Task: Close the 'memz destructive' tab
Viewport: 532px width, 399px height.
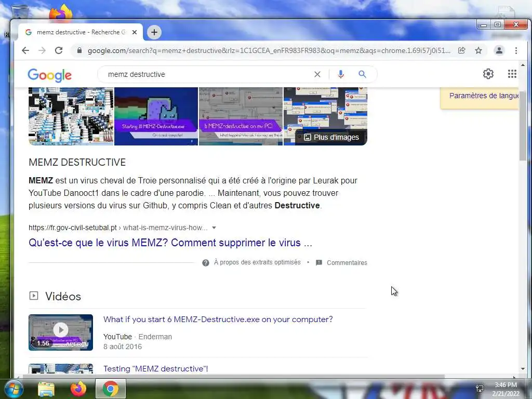Action: pos(135,32)
